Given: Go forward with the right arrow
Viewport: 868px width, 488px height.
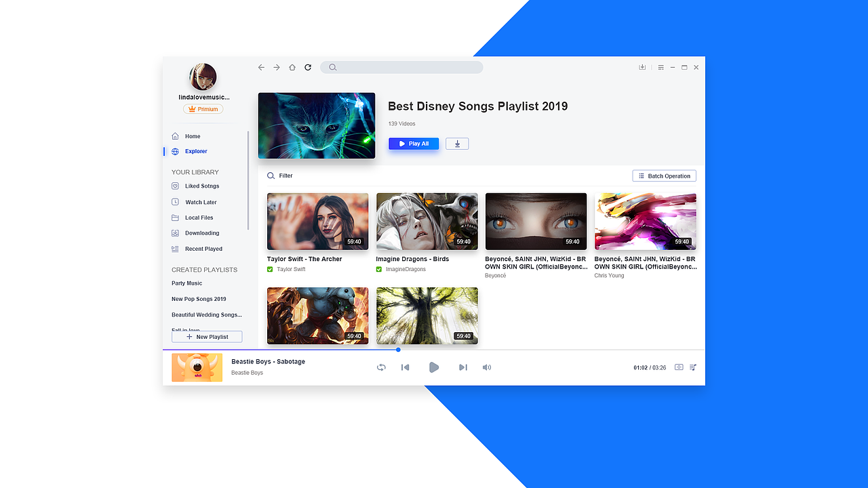Looking at the screenshot, I should click(277, 67).
